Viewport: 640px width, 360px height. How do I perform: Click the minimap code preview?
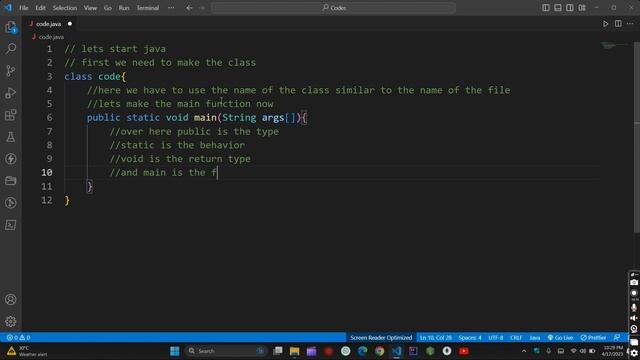(x=615, y=45)
